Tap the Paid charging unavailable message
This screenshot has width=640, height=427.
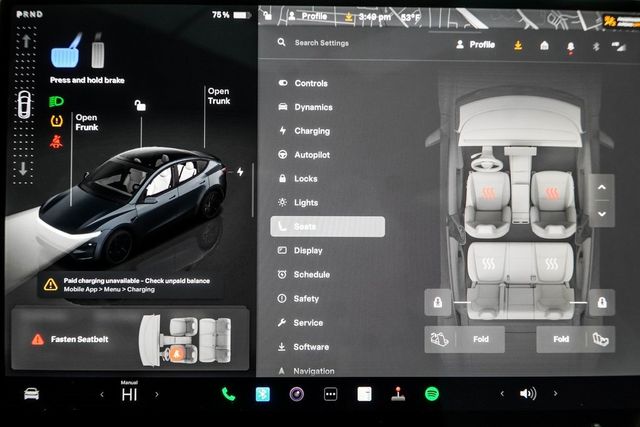coord(131,285)
